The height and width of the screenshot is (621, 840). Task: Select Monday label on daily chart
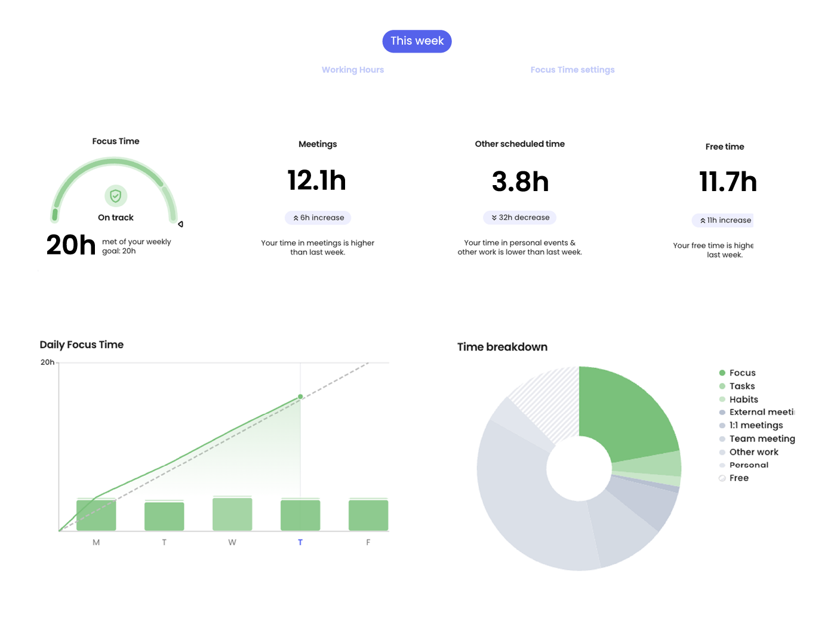pyautogui.click(x=96, y=542)
